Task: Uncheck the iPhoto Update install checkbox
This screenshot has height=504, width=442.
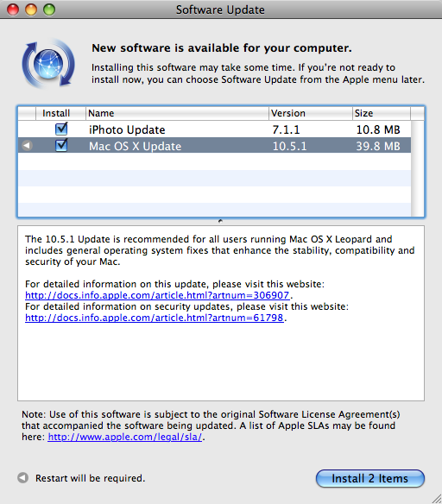Action: 61,129
